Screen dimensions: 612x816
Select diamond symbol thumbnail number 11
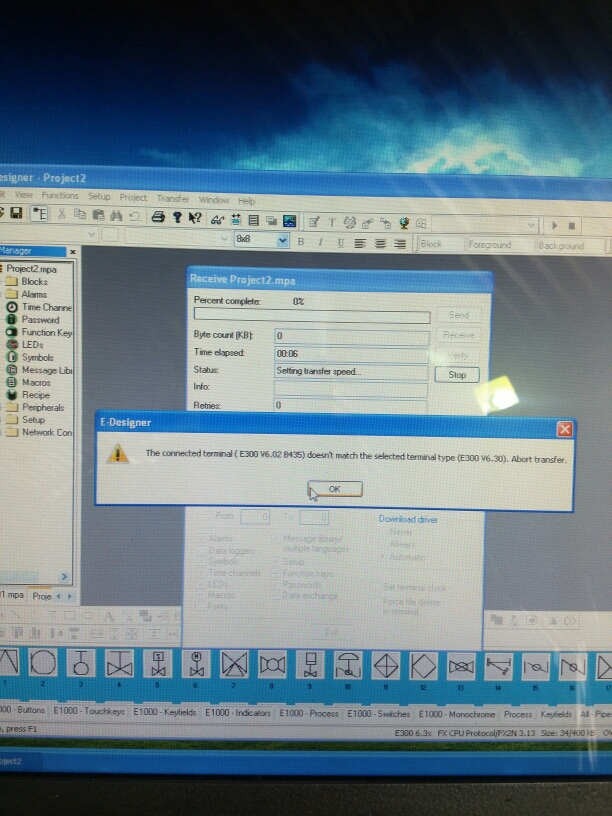coord(386,666)
